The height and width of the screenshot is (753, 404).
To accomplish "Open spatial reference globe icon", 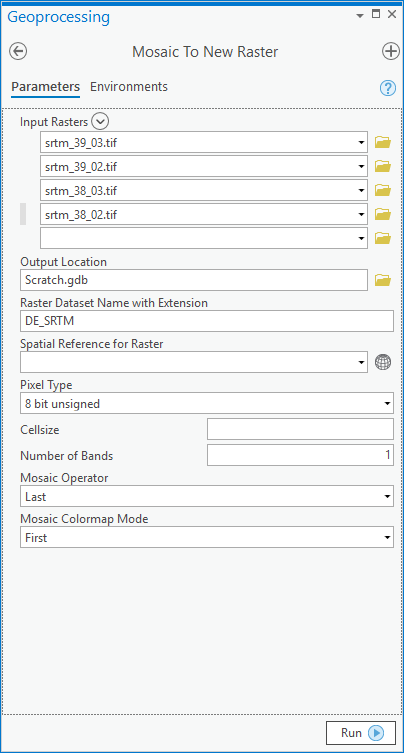I will point(383,362).
